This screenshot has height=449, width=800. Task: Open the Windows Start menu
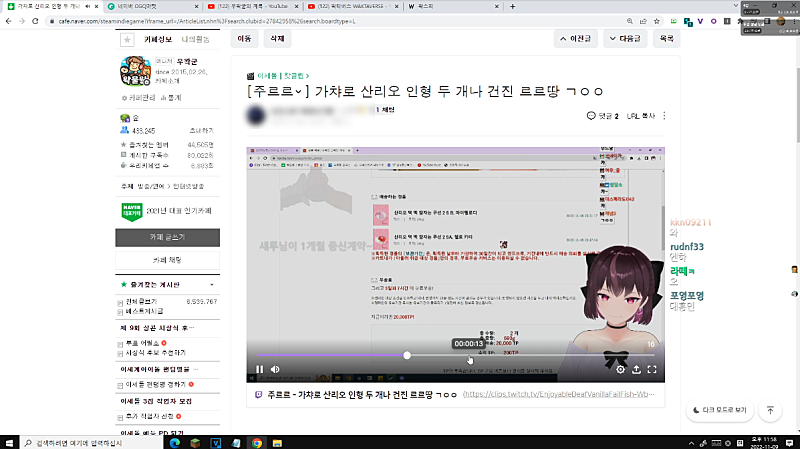9,443
